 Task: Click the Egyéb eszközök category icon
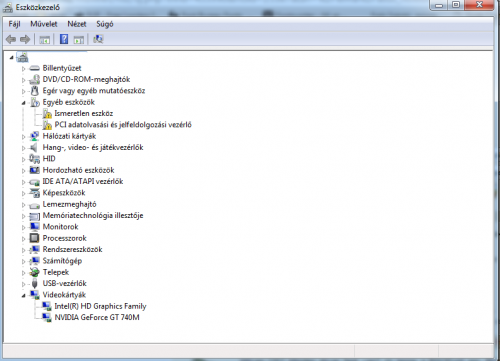[x=35, y=102]
